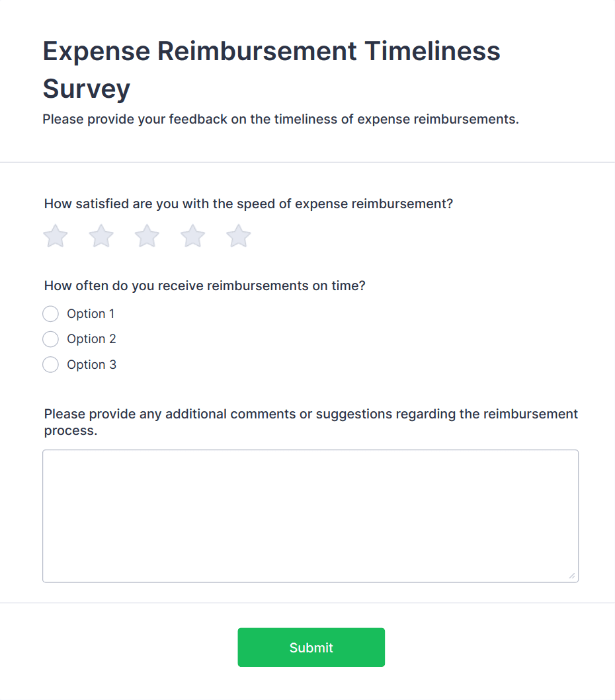
Task: Click the Option 1 label text
Action: coord(91,313)
